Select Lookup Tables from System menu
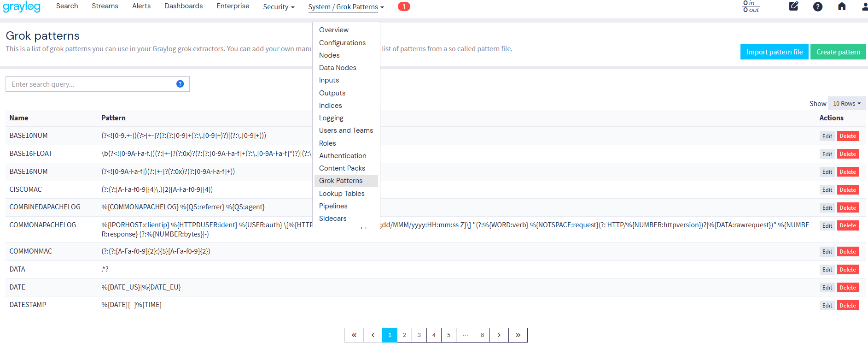Screen dimensions: 868x343 coord(342,194)
